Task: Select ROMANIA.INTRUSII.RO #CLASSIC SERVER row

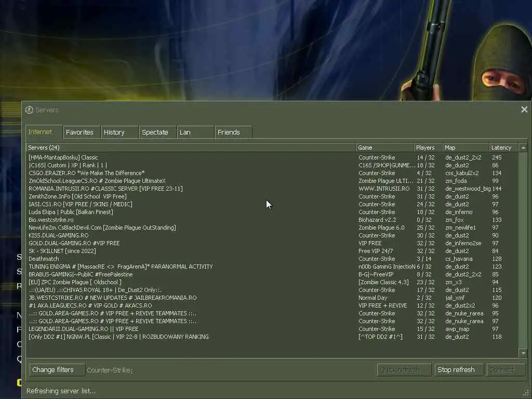Action: click(x=272, y=189)
